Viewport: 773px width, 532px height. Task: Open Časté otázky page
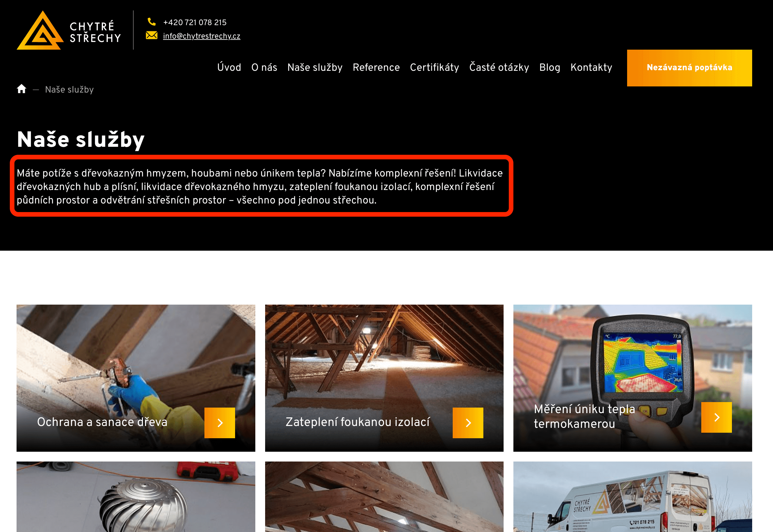tap(499, 67)
